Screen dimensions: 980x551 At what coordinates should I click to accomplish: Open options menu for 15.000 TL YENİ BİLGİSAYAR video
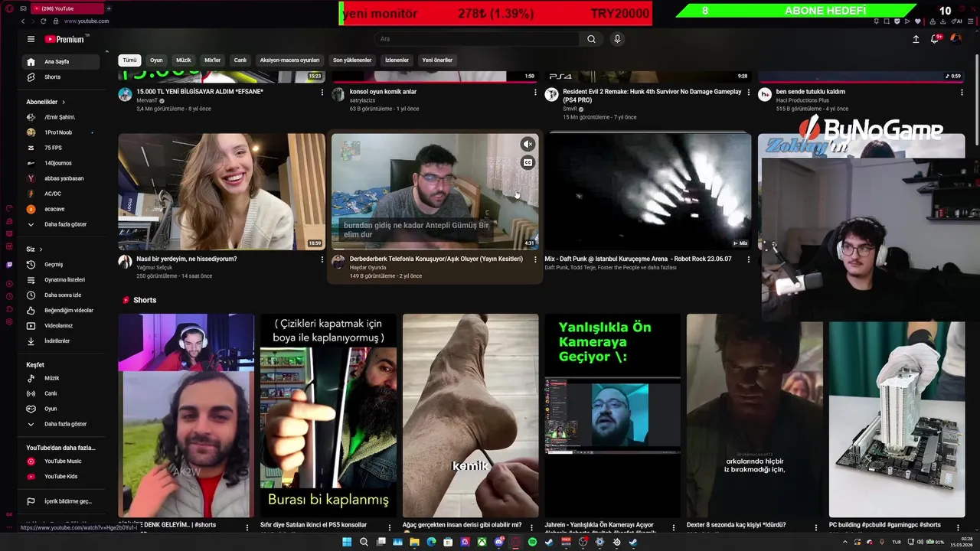coord(322,92)
